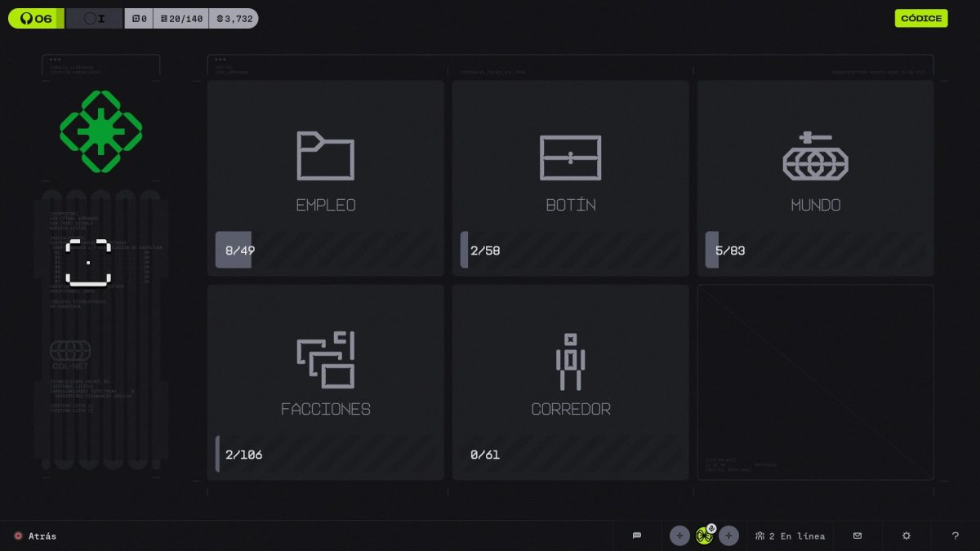This screenshot has height=551, width=980.
Task: Open the BOTÍN chest icon
Action: point(570,158)
